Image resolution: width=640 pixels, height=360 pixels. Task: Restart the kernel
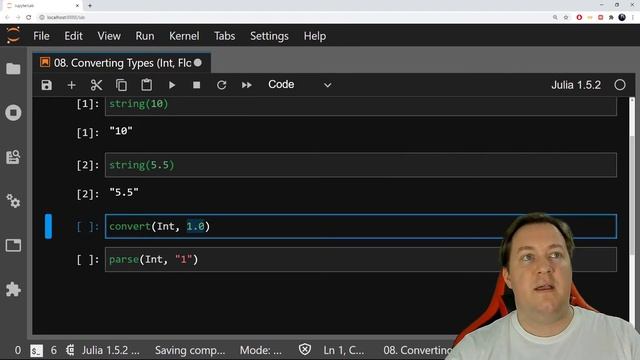click(x=222, y=85)
